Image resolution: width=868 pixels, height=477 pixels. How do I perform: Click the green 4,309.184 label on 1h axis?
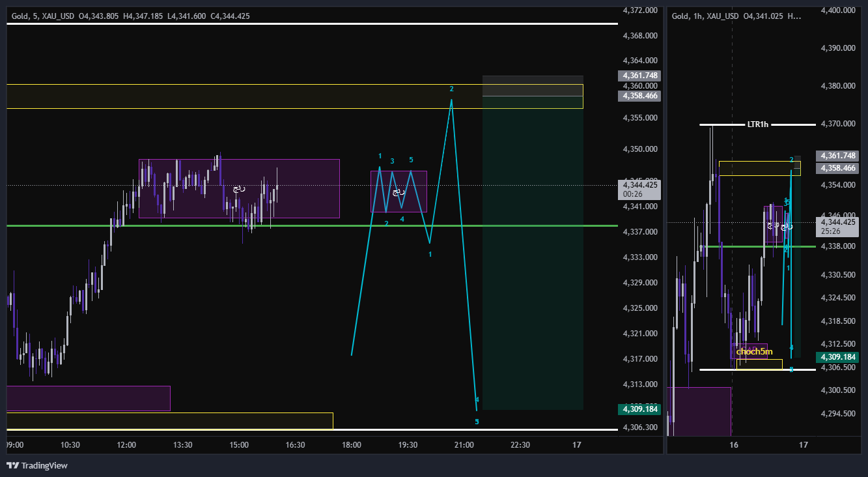point(838,357)
